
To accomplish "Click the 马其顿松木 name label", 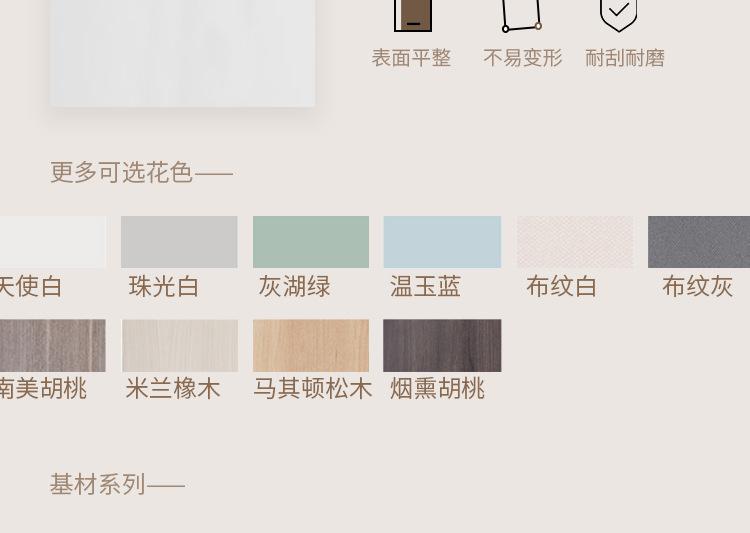I will 312,388.
